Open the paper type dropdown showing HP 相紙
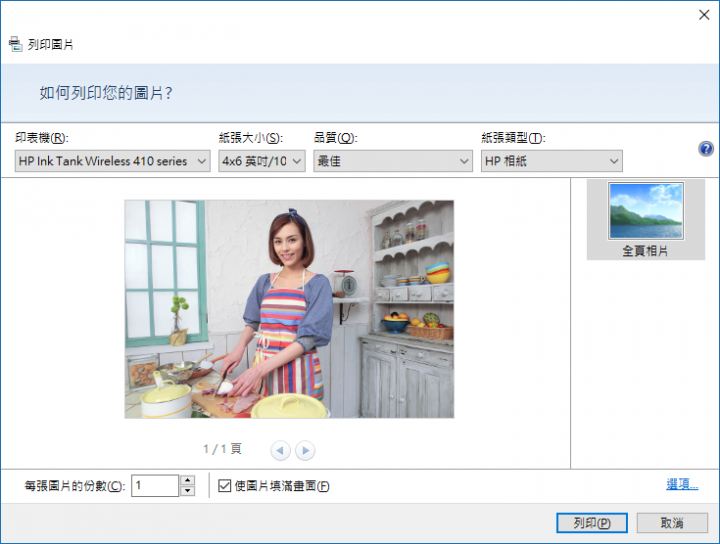Viewport: 720px width, 544px height. tap(551, 161)
